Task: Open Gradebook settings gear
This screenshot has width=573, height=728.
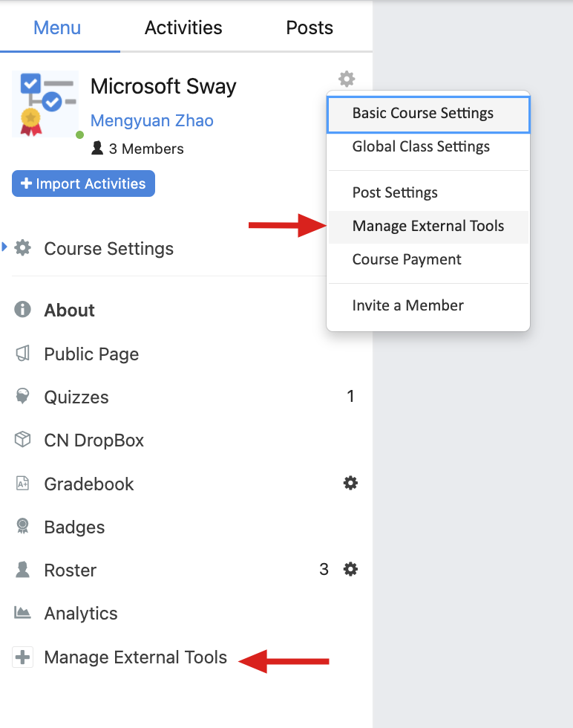Action: click(350, 484)
